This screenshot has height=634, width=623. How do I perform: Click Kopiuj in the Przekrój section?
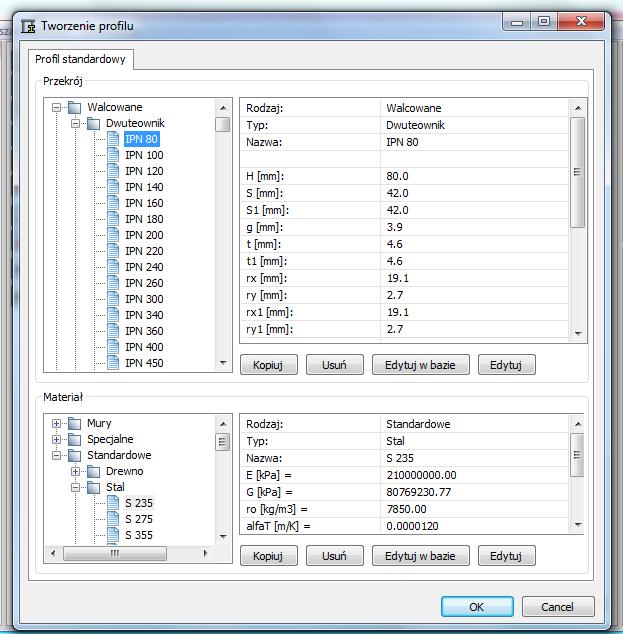point(268,365)
